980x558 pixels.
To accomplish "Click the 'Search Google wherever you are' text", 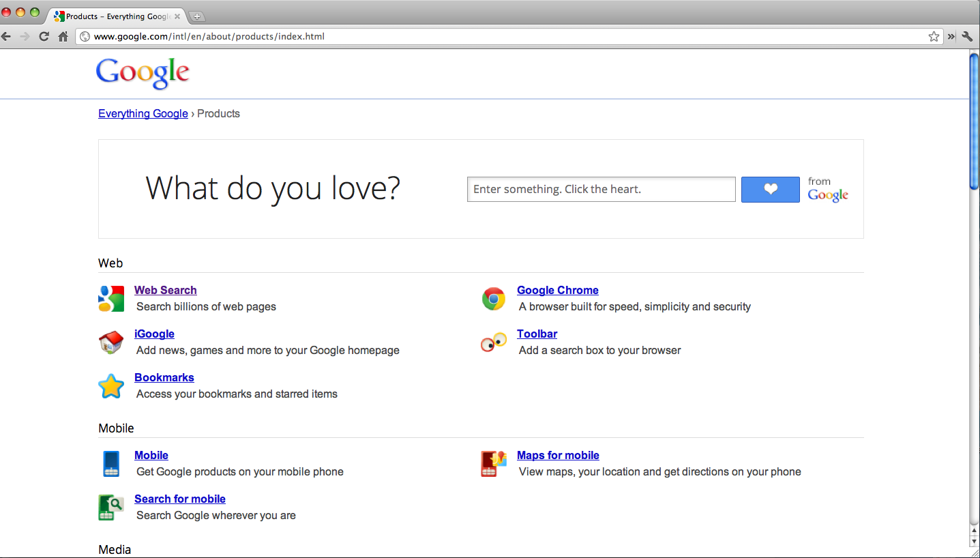I will [216, 515].
